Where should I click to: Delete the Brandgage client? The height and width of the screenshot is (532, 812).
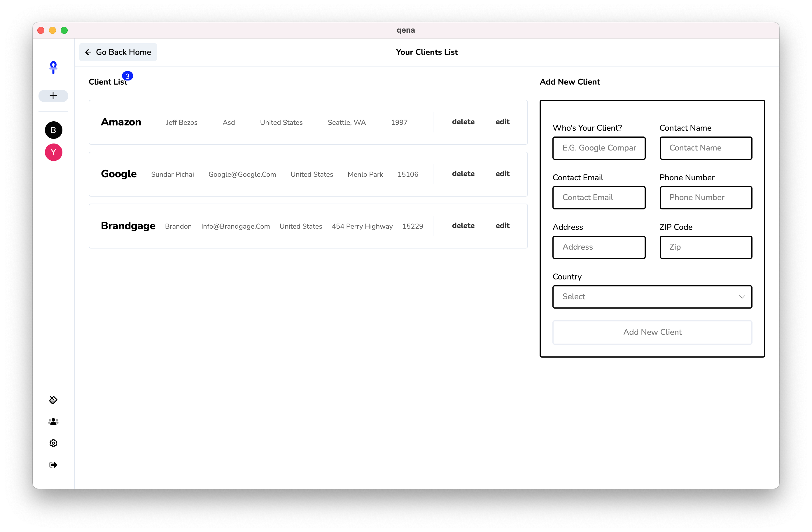coord(463,225)
